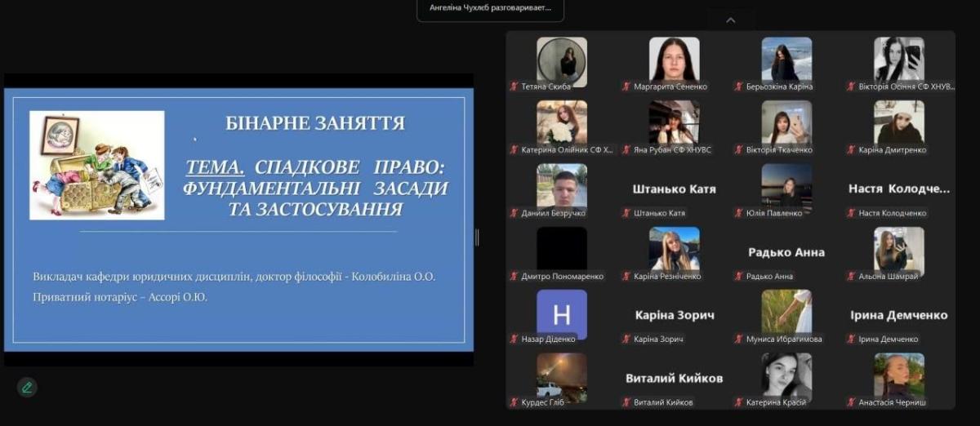Click the muted mic icon of Назар Діденко
The width and height of the screenshot is (980, 426).
point(514,339)
